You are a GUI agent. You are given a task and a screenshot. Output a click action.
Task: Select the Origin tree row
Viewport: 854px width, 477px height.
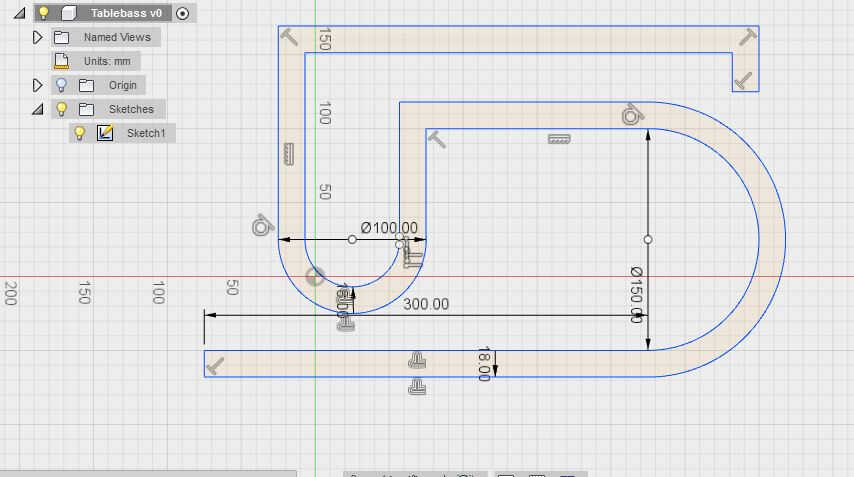98,85
